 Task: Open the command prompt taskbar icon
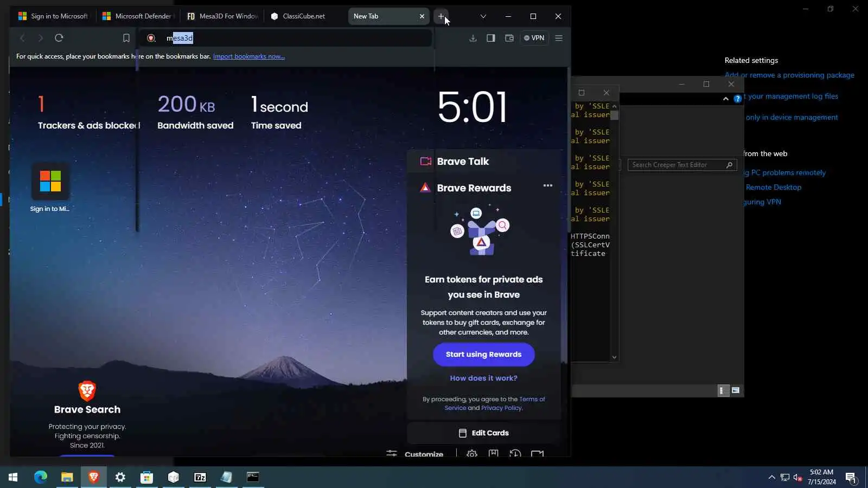[x=253, y=477]
